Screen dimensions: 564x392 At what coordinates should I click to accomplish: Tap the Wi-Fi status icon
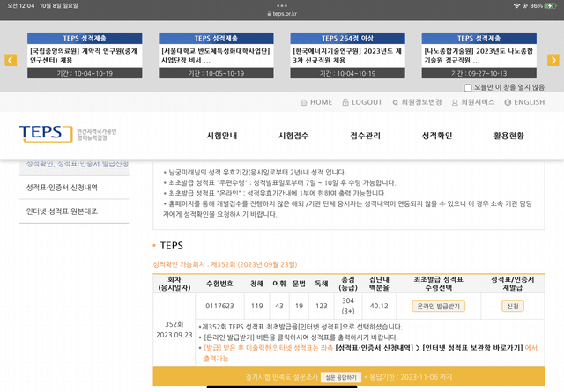(516, 6)
